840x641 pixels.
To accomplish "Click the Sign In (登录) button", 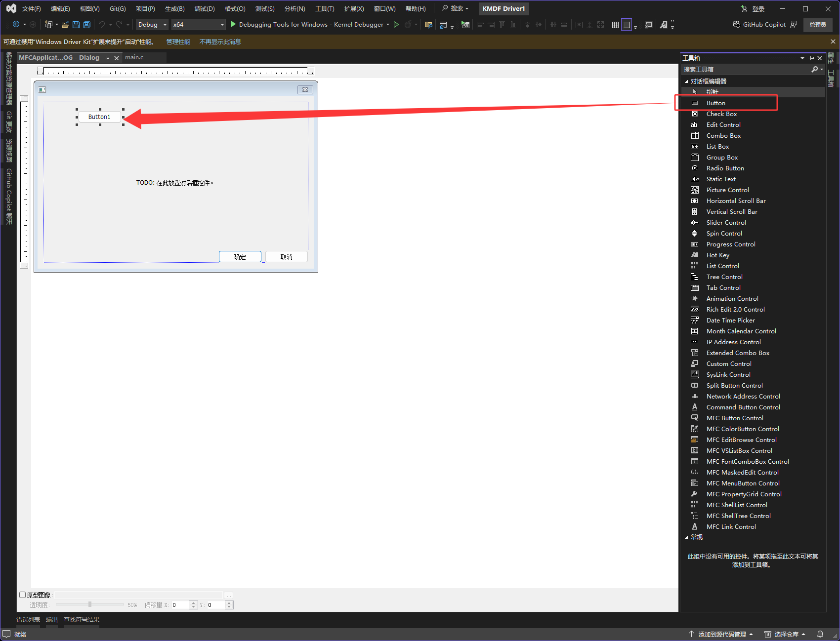I will (753, 9).
